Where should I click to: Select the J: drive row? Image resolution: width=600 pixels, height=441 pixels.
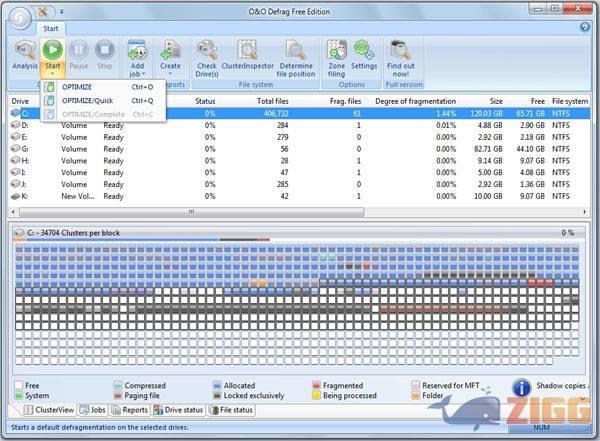(299, 184)
